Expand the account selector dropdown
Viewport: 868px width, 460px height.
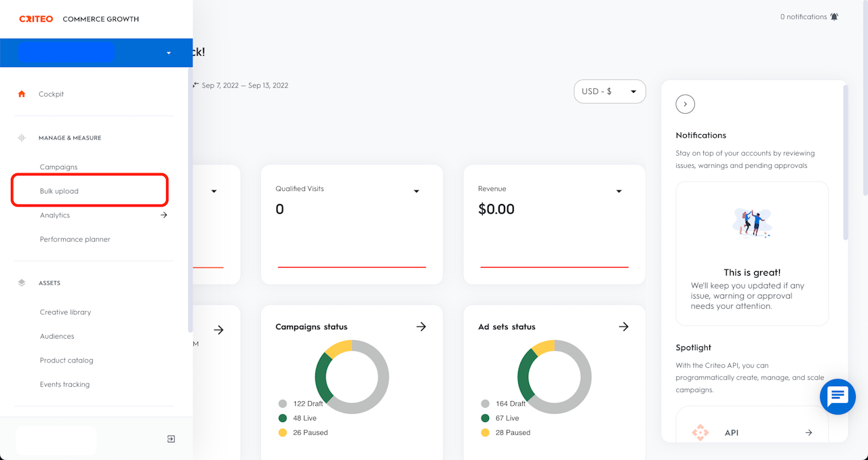click(168, 53)
